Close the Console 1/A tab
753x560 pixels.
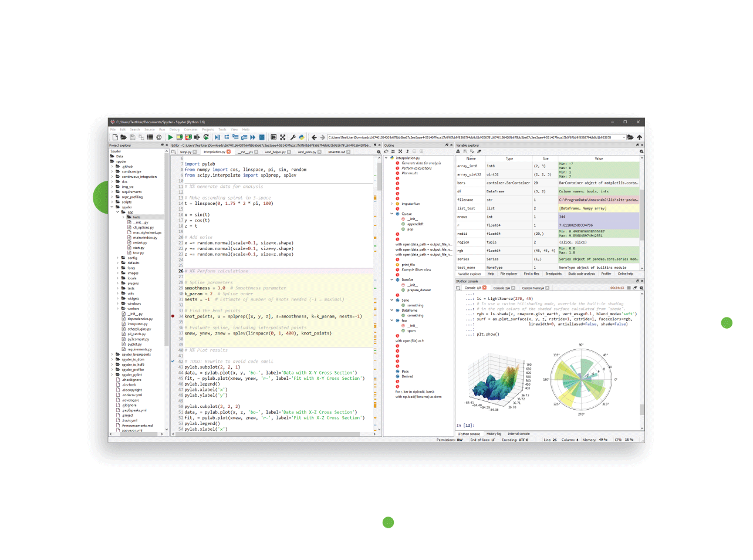click(485, 288)
